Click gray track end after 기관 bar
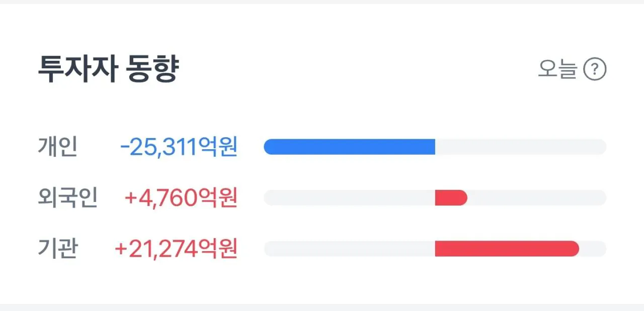 (x=593, y=249)
